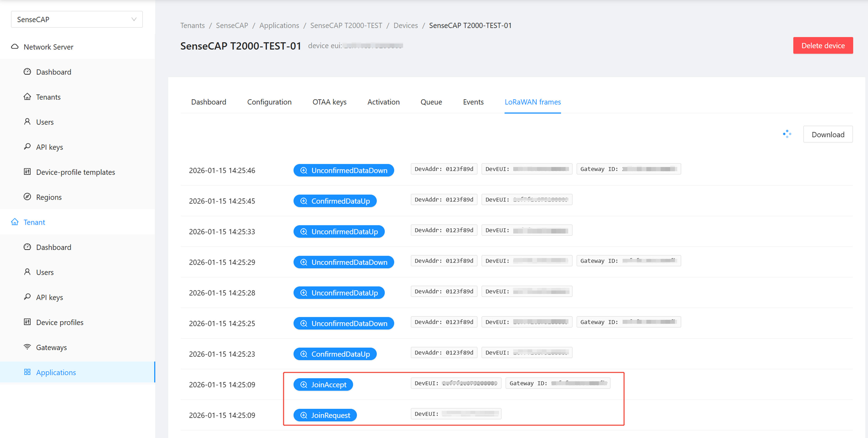
Task: Click DevAddr 0123f89d tag in first row
Action: 444,169
